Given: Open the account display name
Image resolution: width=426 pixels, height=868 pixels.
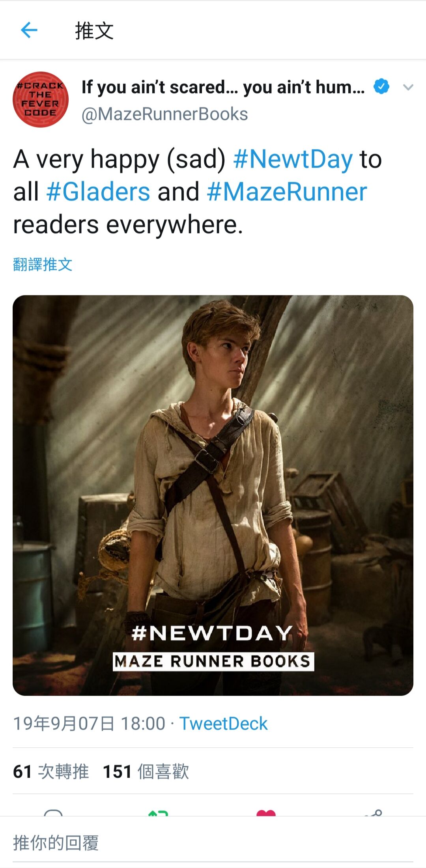Looking at the screenshot, I should [223, 87].
